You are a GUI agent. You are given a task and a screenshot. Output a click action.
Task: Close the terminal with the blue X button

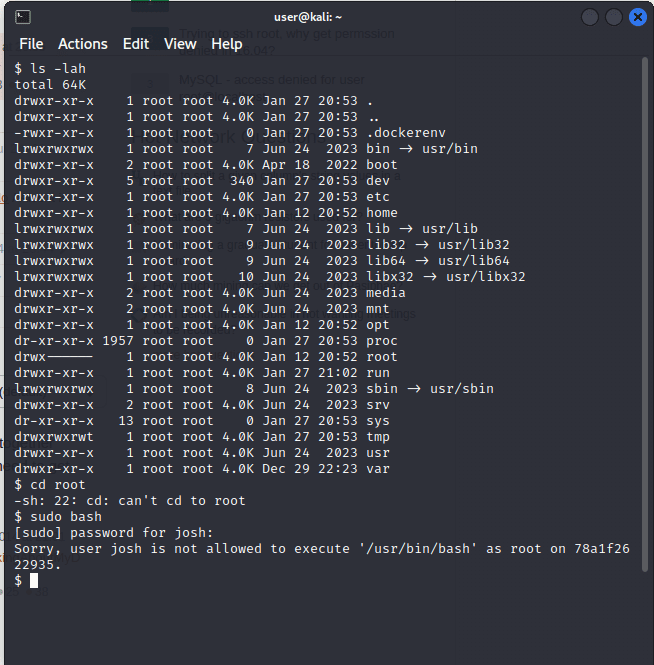pos(638,17)
